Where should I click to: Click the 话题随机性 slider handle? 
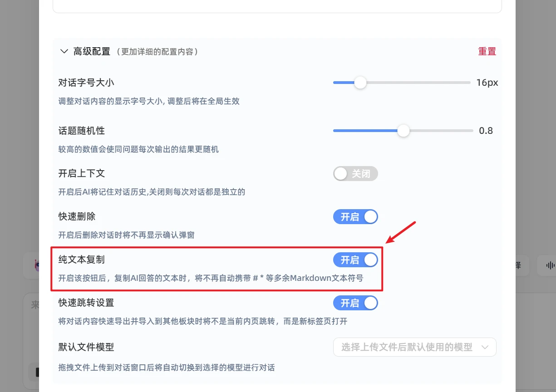pos(403,131)
